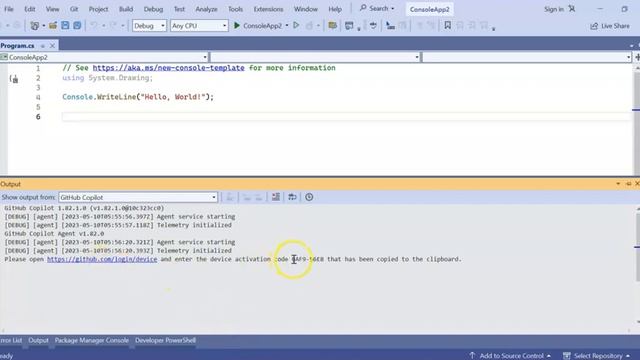Click the folder icon after the run buttons
This screenshot has height=360, width=640.
click(x=333, y=26)
